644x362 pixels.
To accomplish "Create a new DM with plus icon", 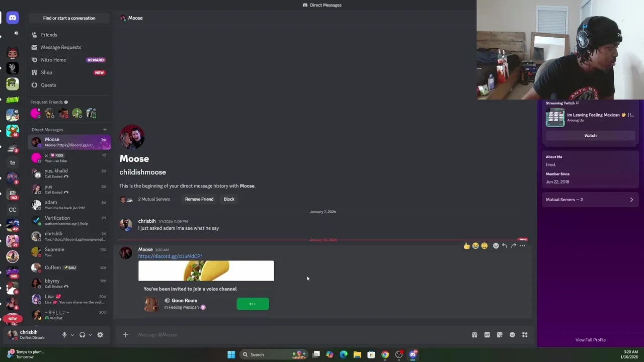I will [x=105, y=130].
